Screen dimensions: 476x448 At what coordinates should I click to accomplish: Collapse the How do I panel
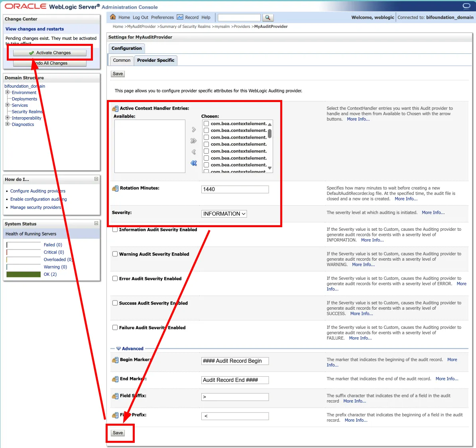pos(96,179)
